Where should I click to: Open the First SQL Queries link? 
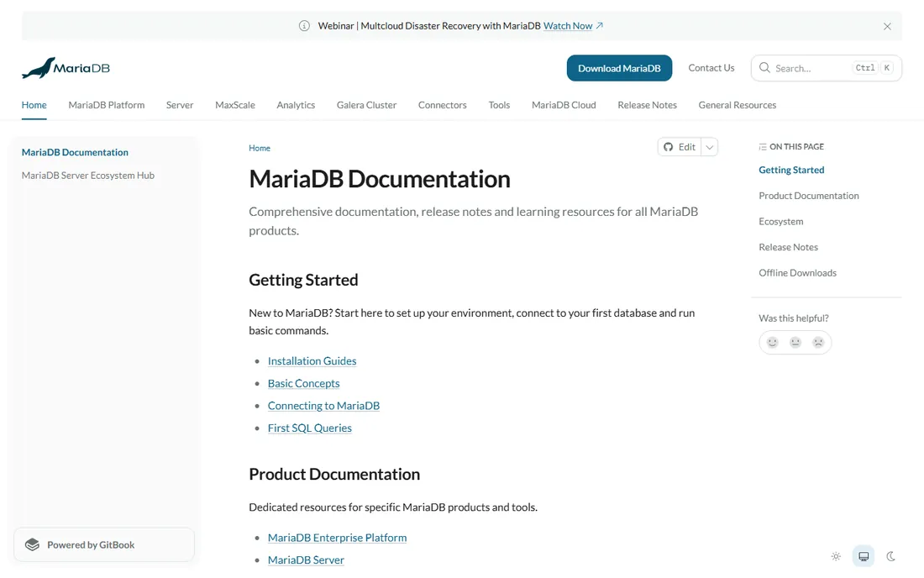pos(309,428)
